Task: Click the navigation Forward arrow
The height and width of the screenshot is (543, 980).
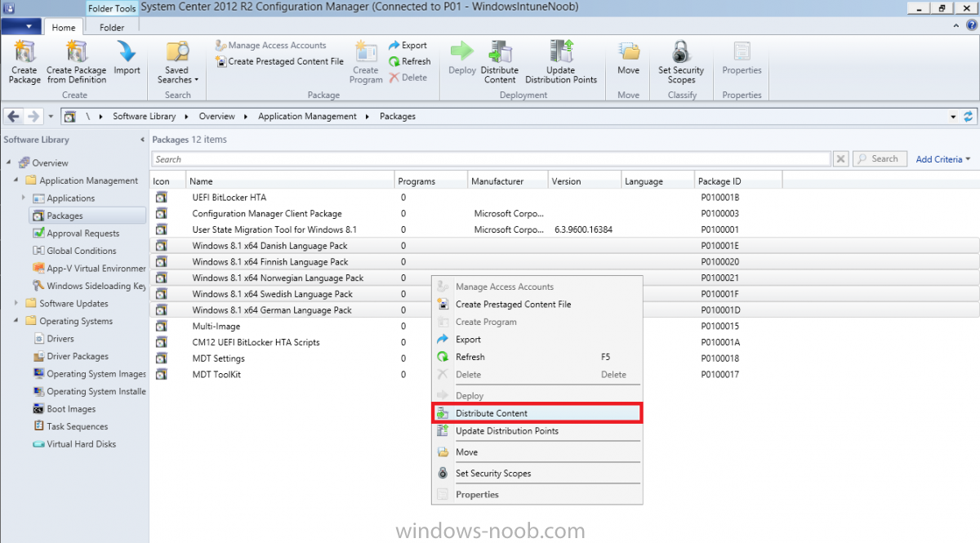Action: tap(34, 116)
